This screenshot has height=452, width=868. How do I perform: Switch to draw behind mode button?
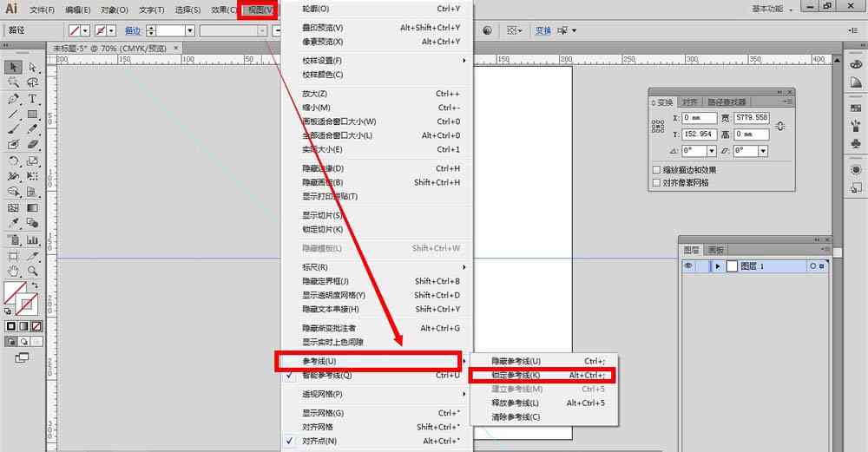point(23,342)
